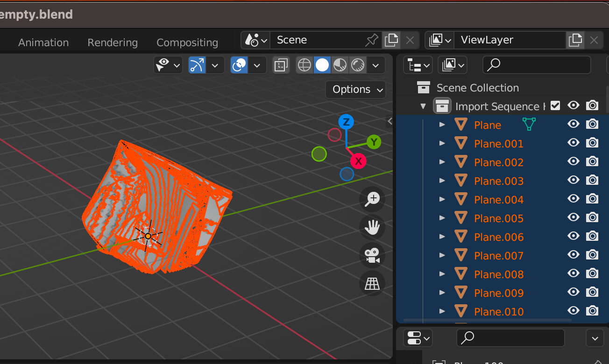Pin the Scene to workspace
Image resolution: width=609 pixels, height=364 pixels.
coord(371,40)
